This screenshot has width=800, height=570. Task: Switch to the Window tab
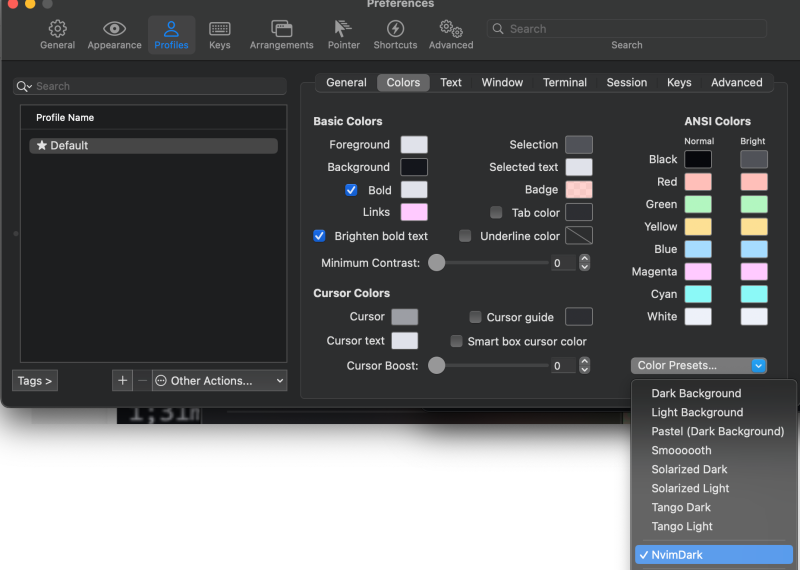[502, 83]
